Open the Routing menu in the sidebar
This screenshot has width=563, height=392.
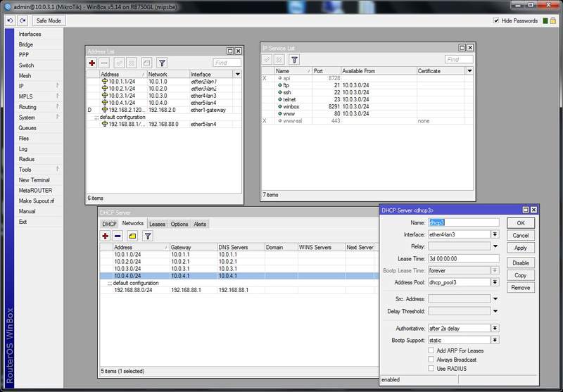[39, 107]
